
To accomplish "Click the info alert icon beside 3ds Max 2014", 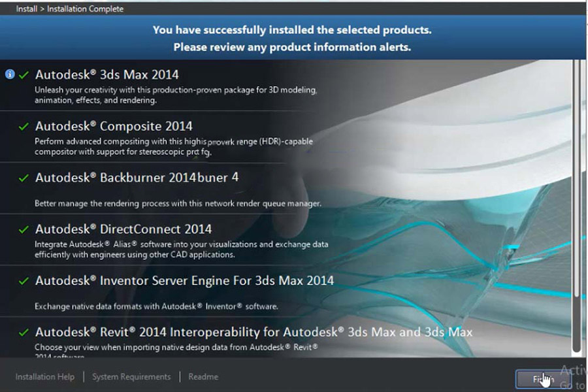I will pos(10,74).
